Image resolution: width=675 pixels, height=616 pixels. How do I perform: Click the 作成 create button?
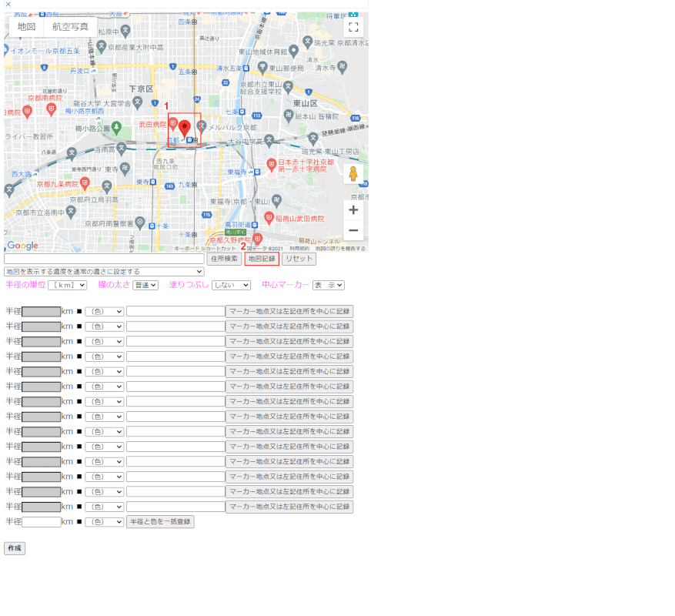pyautogui.click(x=15, y=548)
